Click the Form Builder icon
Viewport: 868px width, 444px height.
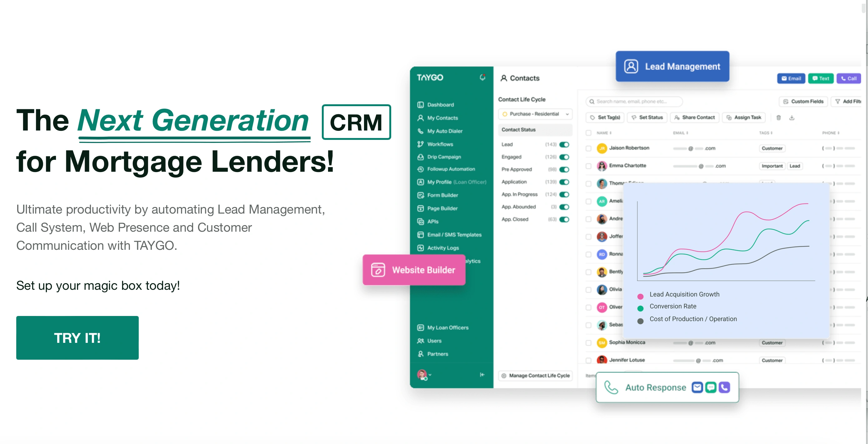click(x=422, y=195)
